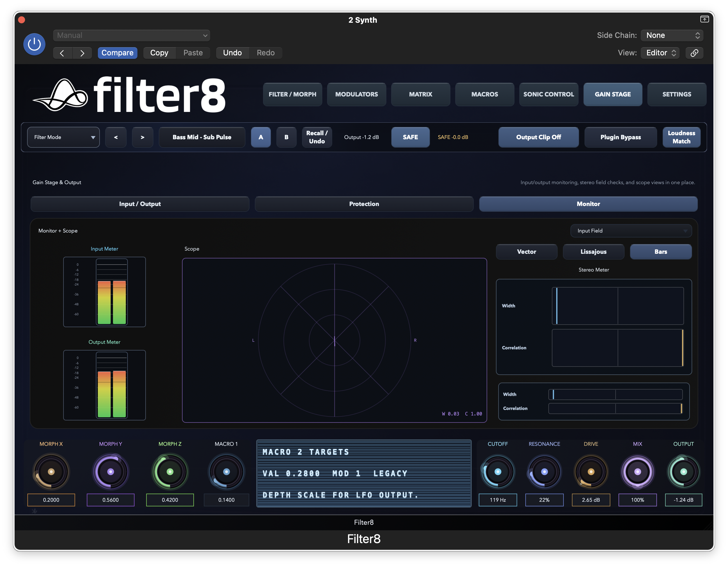
Task: Select previous filter preset with < button
Action: (x=116, y=137)
